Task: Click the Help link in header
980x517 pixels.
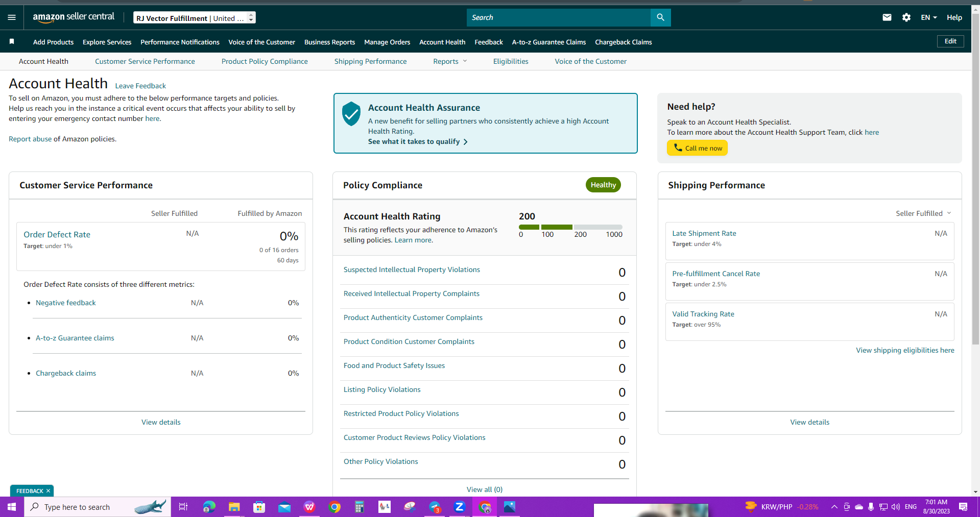Action: (954, 17)
